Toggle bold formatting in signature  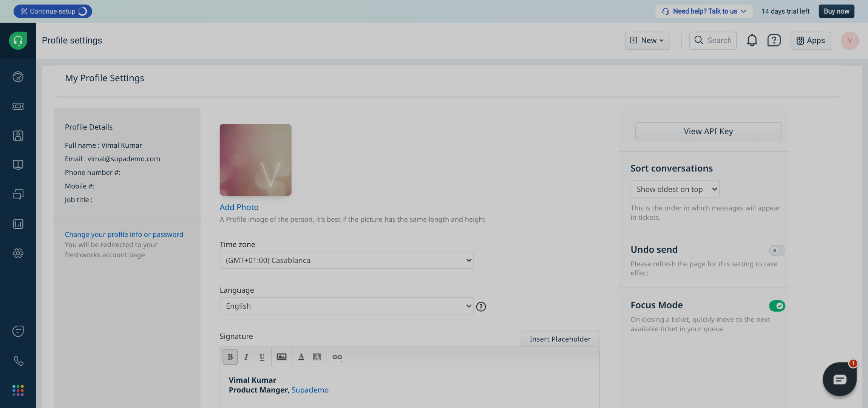(x=230, y=357)
